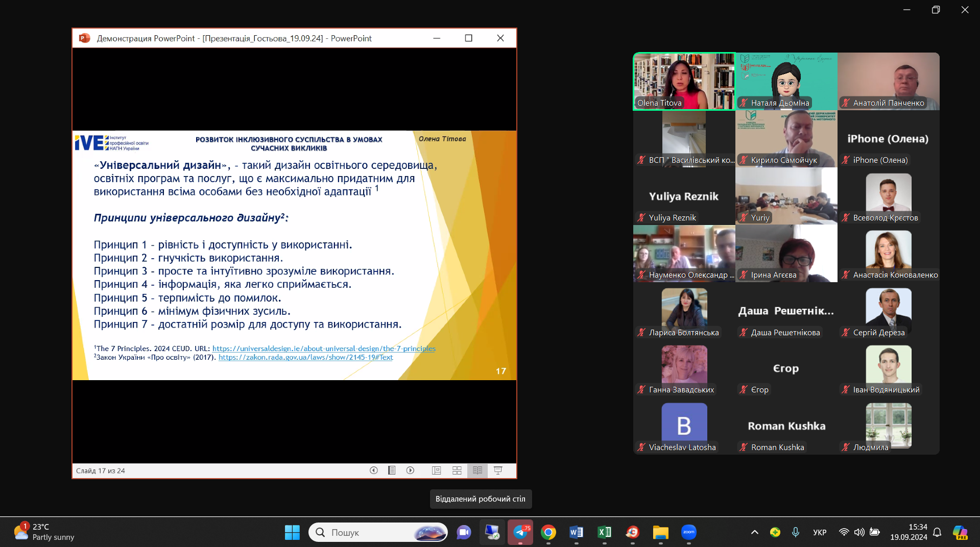The image size is (980, 547).
Task: Open the clock and date flyout
Action: pyautogui.click(x=909, y=532)
